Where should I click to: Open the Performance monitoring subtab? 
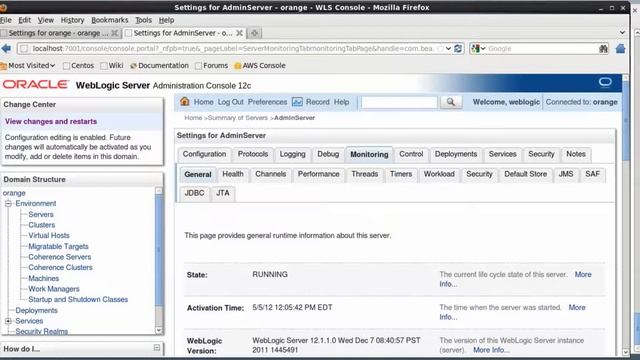318,174
